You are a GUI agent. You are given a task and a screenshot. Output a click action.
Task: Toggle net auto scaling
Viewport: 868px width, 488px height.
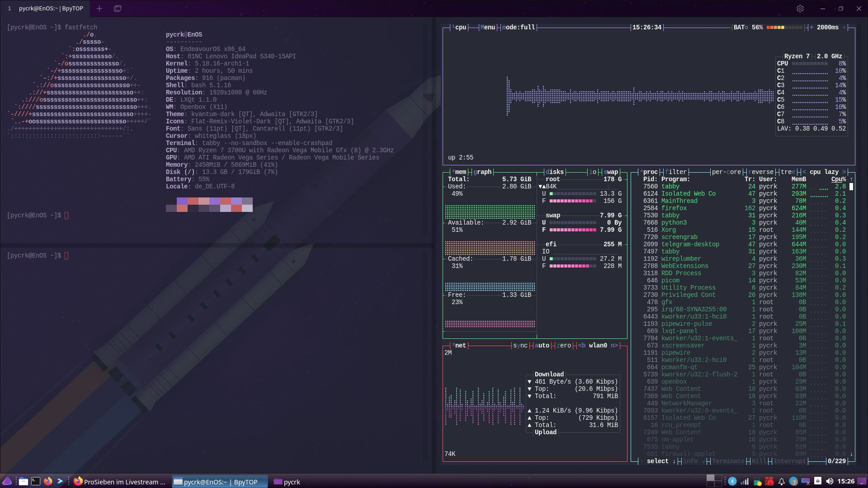click(x=542, y=346)
